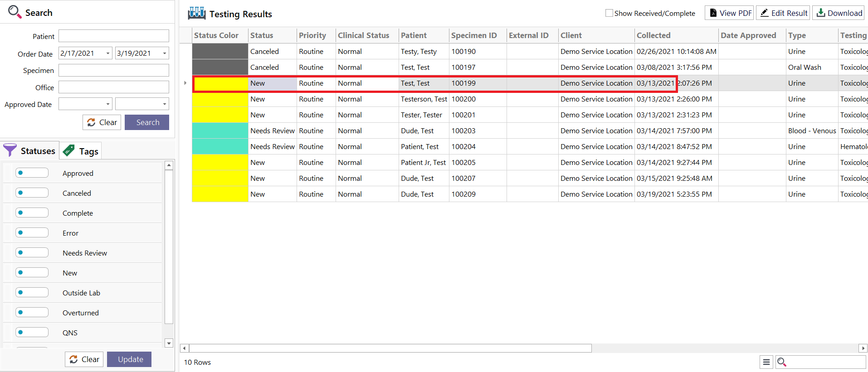Click the Edit Result button
Viewport: 868px width, 372px height.
(x=783, y=13)
